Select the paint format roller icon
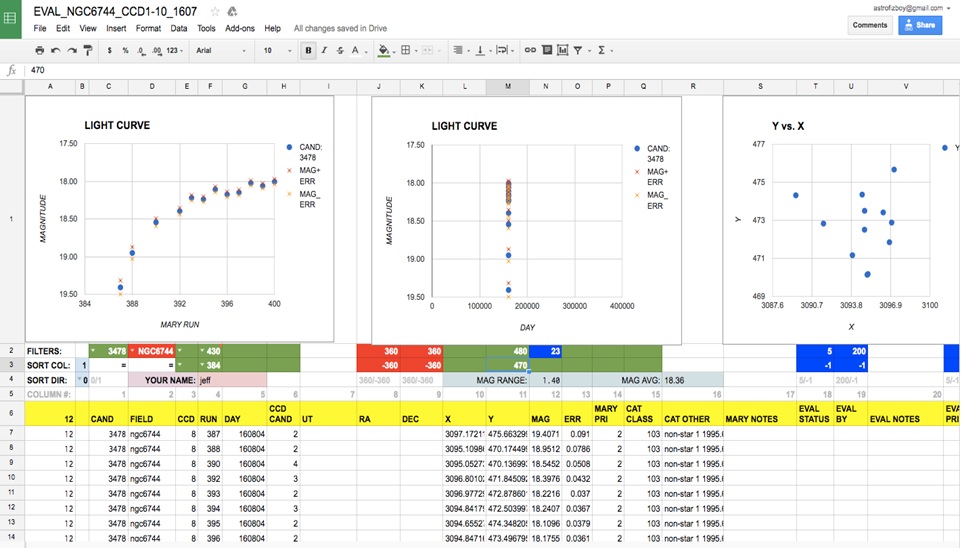Viewport: 961px width, 548px height. click(88, 50)
